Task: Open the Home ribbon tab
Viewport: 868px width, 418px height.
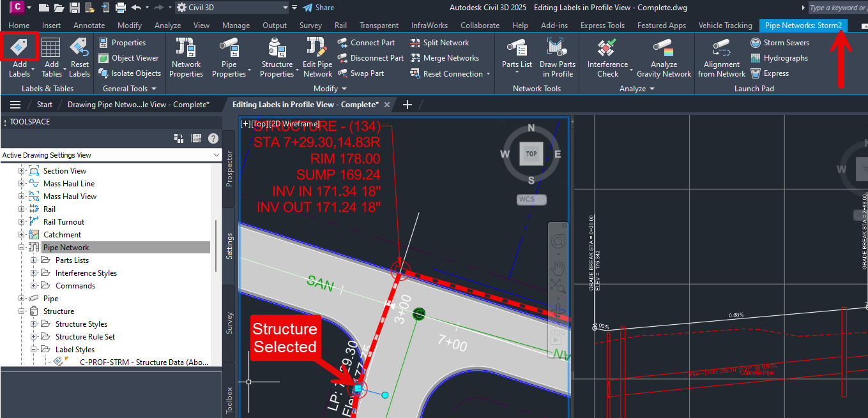Action: pos(19,26)
